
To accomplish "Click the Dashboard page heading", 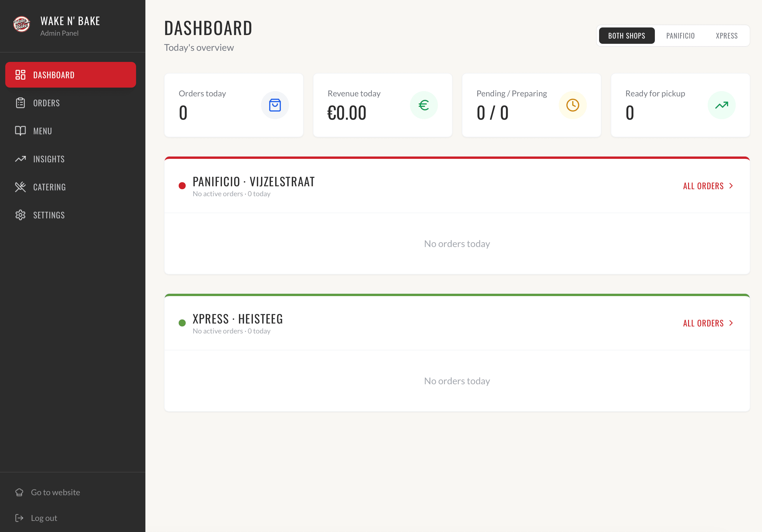I will click(x=208, y=28).
